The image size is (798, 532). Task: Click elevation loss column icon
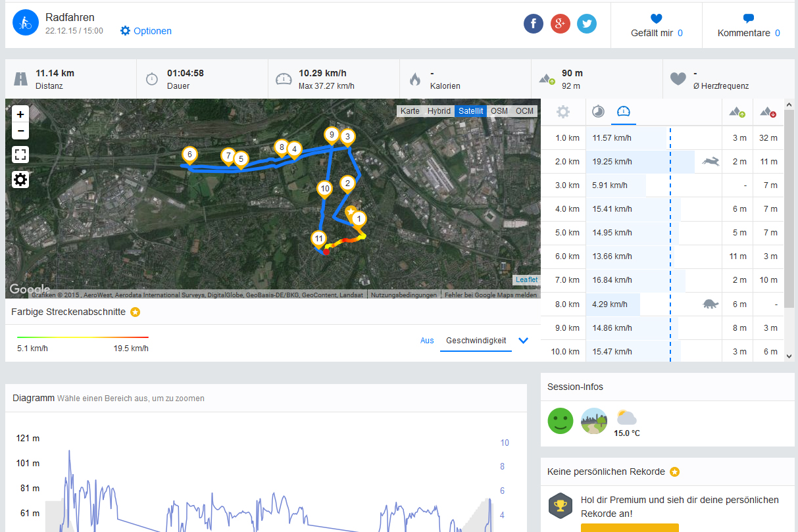(768, 112)
